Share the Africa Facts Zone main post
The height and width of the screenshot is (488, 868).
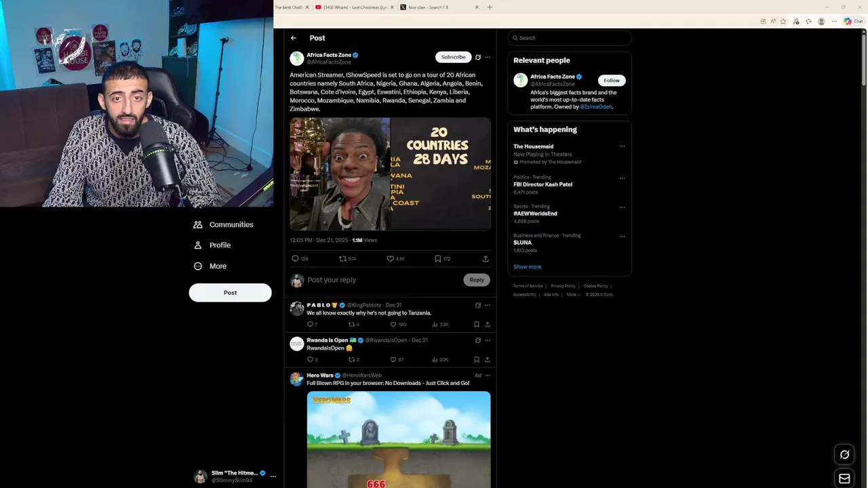click(486, 259)
